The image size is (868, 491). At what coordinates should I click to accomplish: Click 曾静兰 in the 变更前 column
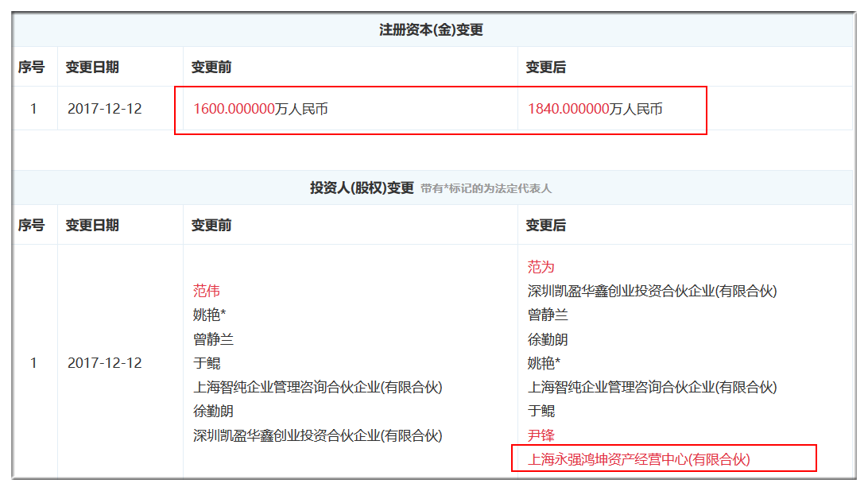(213, 339)
